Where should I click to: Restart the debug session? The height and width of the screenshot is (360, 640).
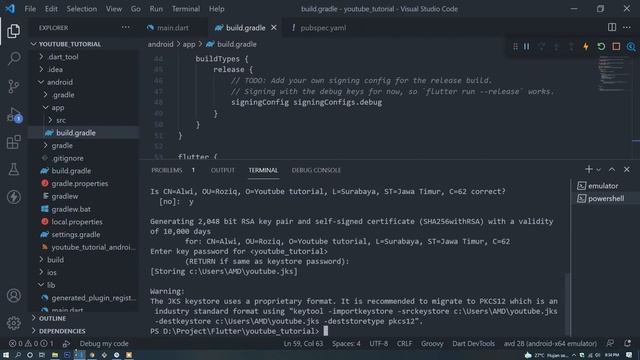[x=601, y=47]
